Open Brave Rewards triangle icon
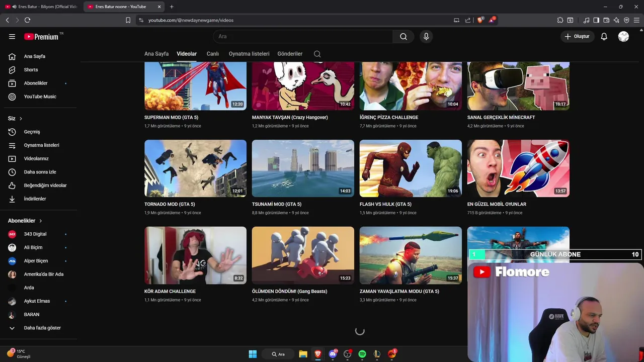The image size is (644, 362). 492,20
